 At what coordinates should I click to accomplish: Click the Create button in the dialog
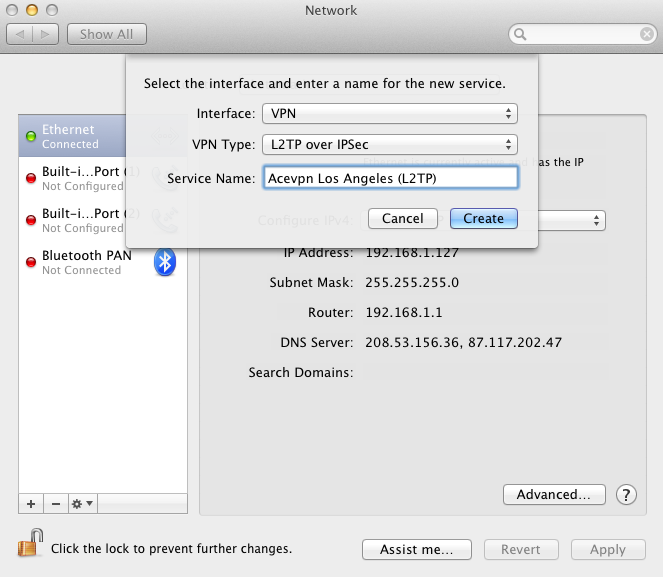click(483, 219)
